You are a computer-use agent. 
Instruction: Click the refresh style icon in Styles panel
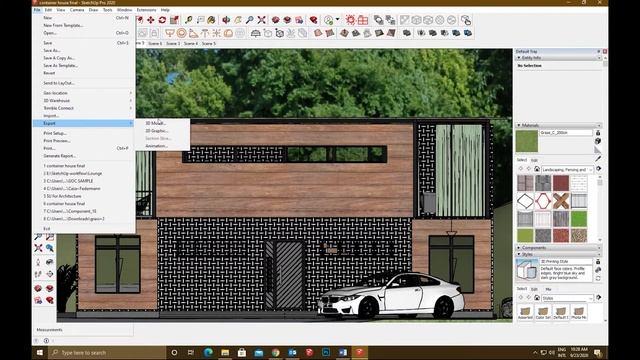click(x=598, y=278)
